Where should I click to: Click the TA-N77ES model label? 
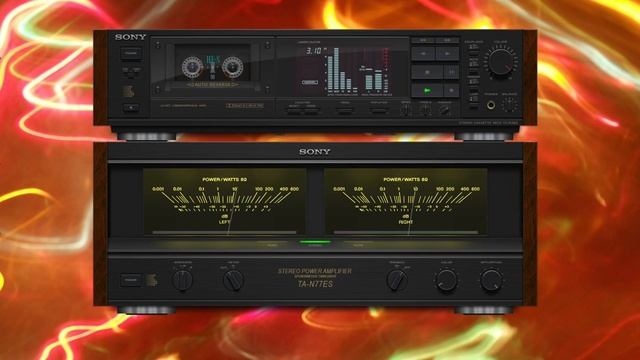(315, 284)
